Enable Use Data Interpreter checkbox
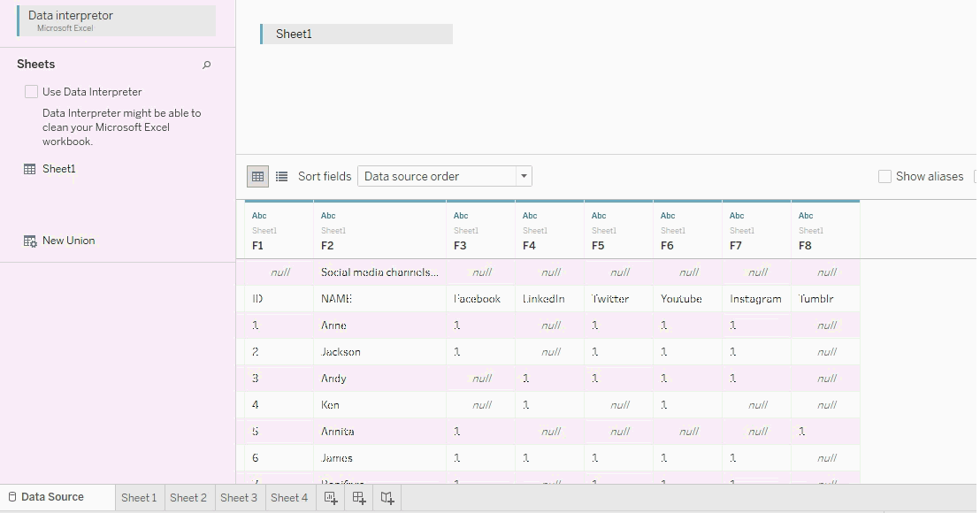The image size is (980, 513). 31,92
